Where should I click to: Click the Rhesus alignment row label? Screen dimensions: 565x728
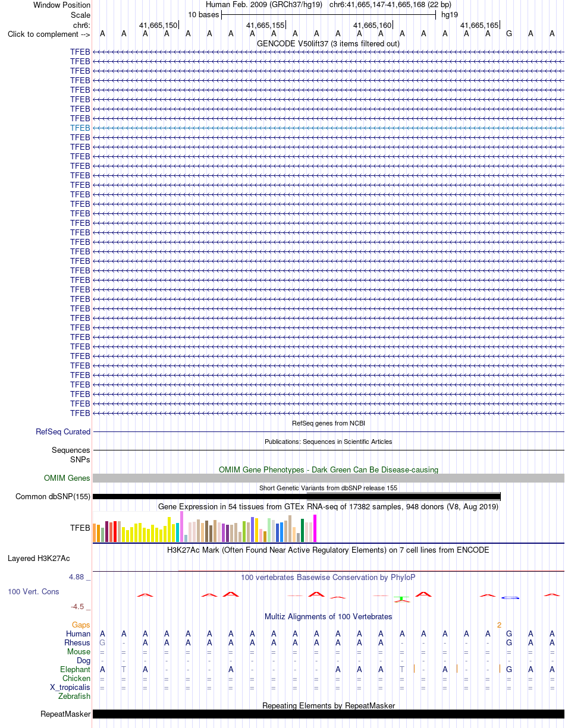77,643
